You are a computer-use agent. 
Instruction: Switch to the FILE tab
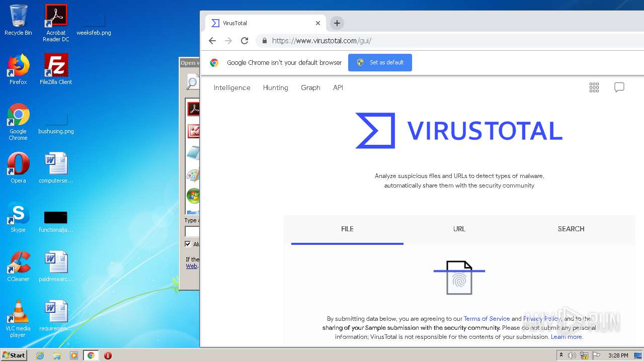347,229
